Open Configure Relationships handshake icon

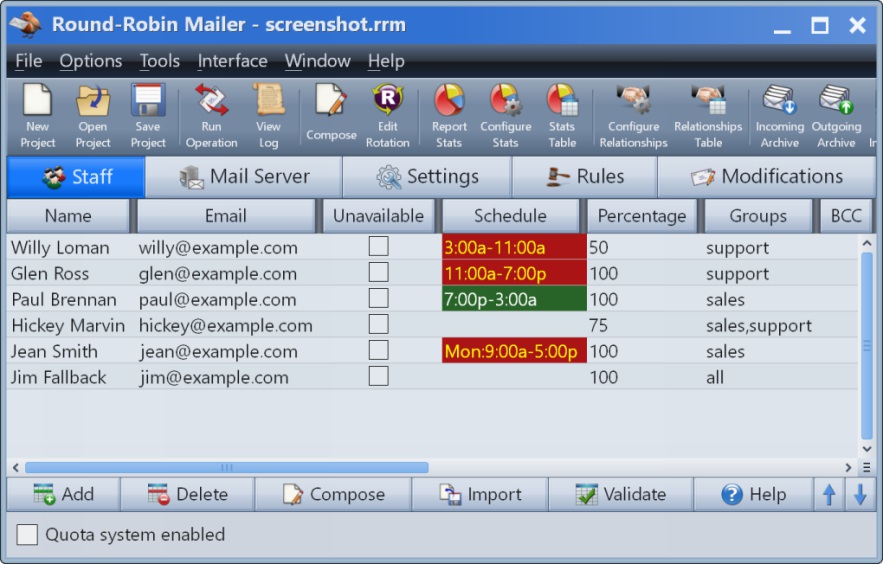[633, 115]
